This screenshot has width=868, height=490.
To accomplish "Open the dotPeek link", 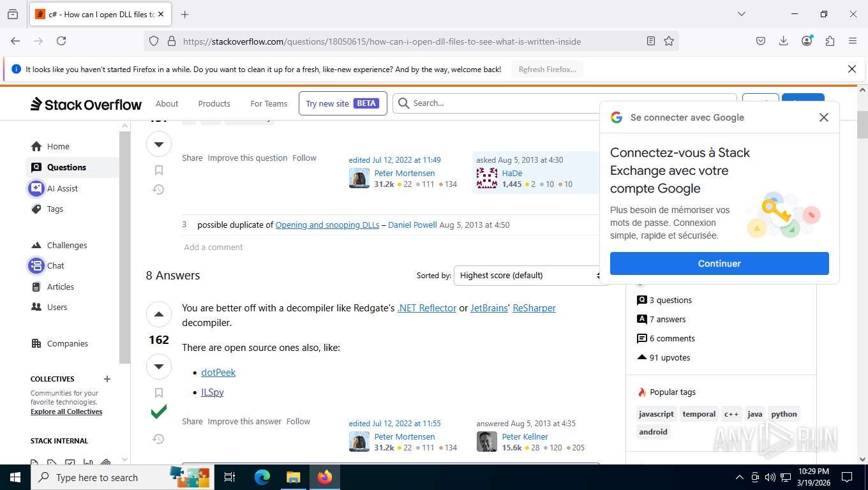I will tap(218, 372).
